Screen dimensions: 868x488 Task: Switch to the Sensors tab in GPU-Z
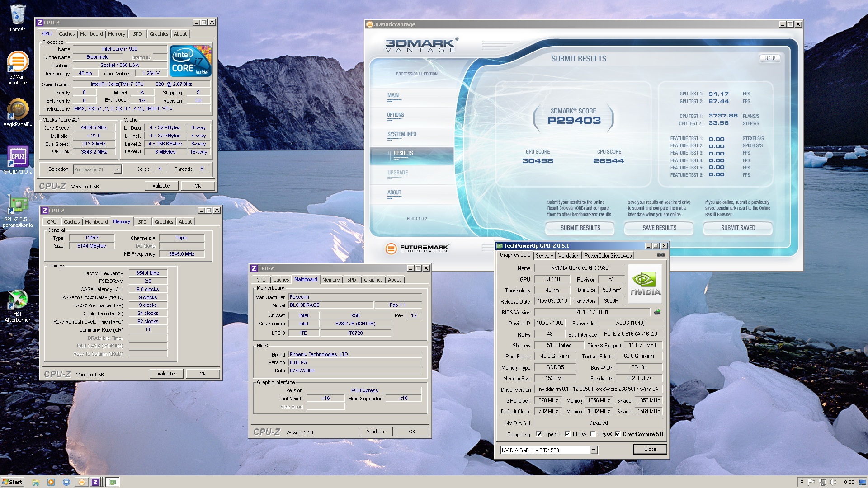(x=544, y=256)
